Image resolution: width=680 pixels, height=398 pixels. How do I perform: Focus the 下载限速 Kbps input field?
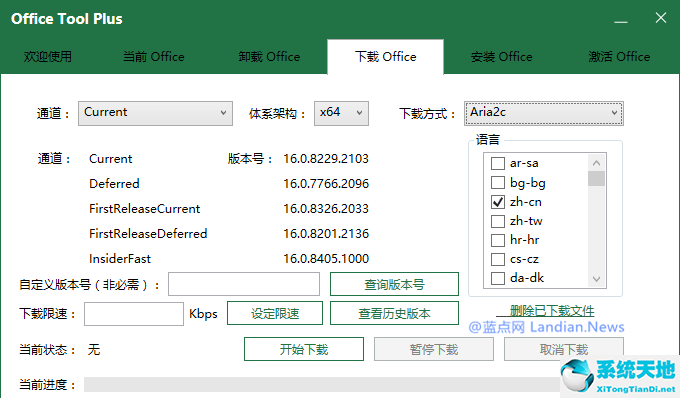click(134, 313)
